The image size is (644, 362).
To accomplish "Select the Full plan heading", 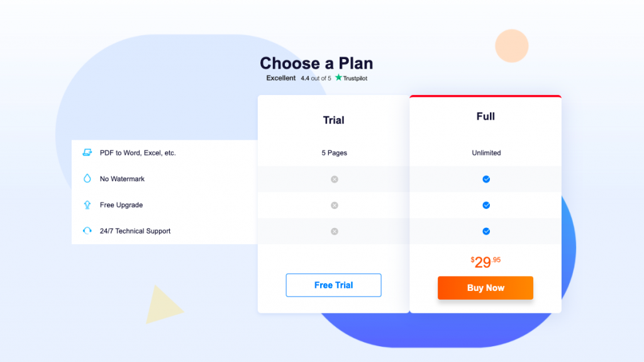I will [x=486, y=116].
